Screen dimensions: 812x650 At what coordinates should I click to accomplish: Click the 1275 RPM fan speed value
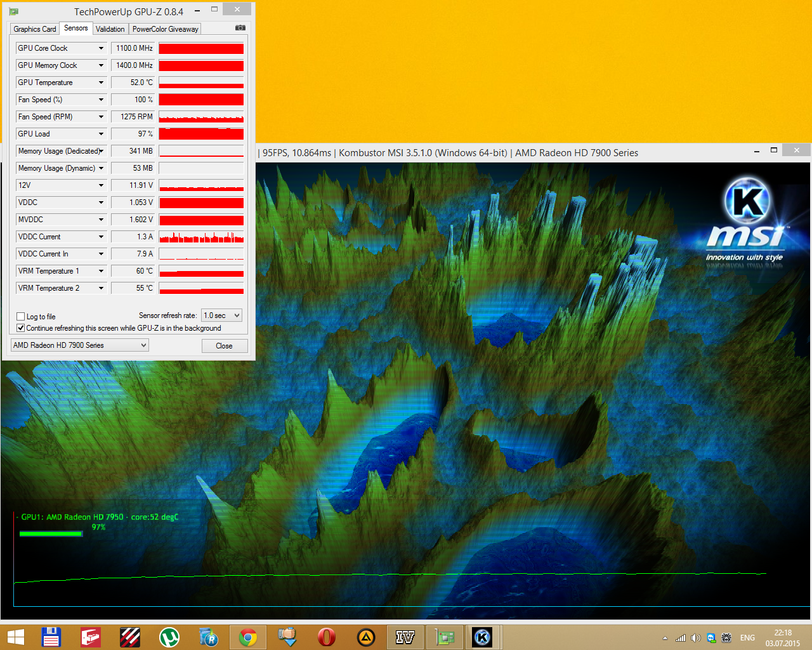tap(133, 117)
